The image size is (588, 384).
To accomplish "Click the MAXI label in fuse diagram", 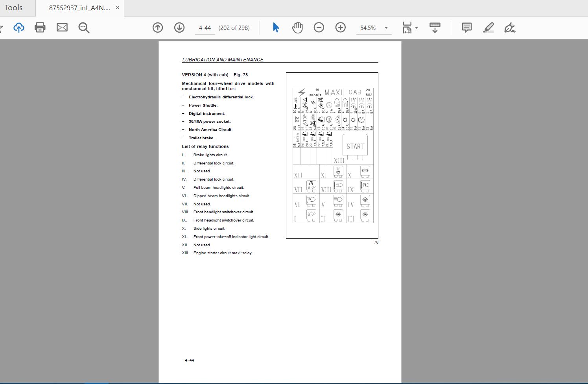I will click(x=333, y=92).
